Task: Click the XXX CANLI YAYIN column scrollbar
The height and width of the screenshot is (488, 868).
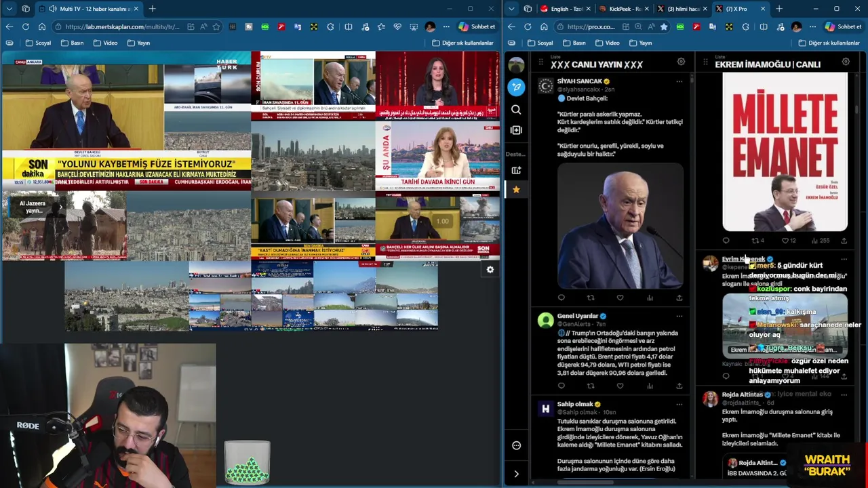Action: (x=691, y=80)
